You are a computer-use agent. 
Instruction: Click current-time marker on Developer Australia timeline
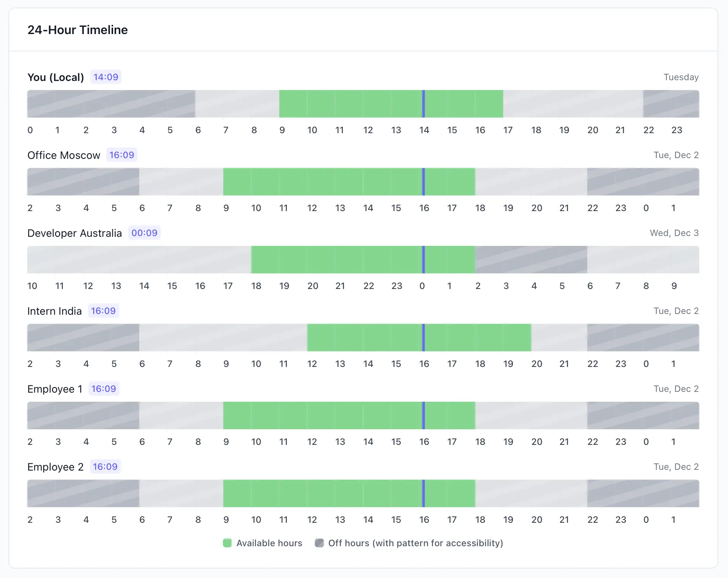(423, 259)
